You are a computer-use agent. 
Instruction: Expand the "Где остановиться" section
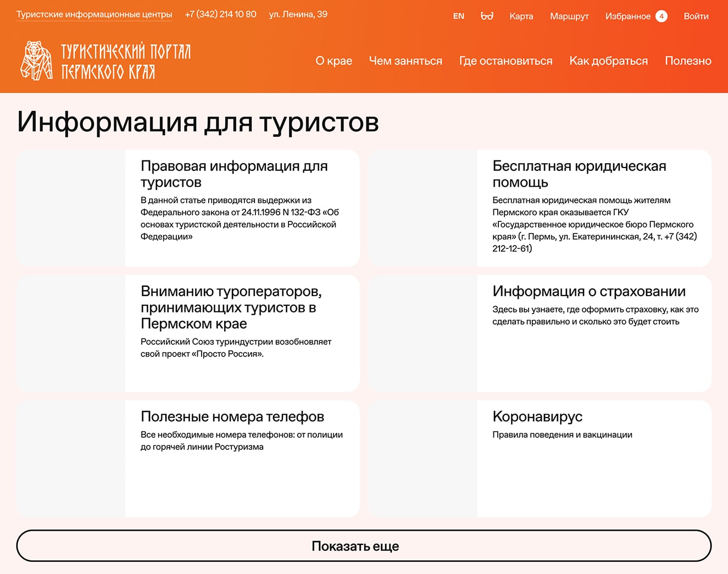pos(505,61)
